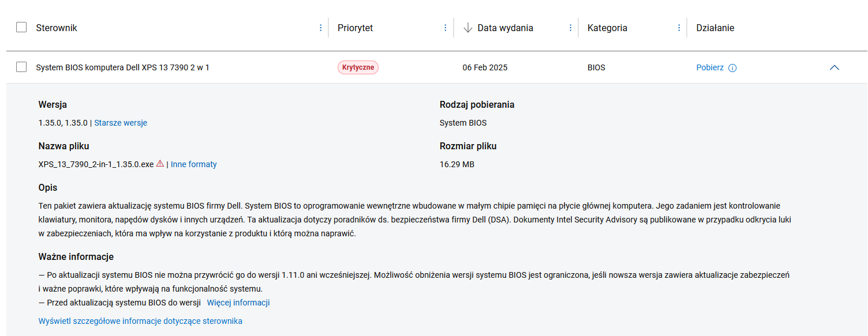
Task: Select the Dell XPS 13 7390 BIOS row checkbox
Action: click(x=21, y=67)
